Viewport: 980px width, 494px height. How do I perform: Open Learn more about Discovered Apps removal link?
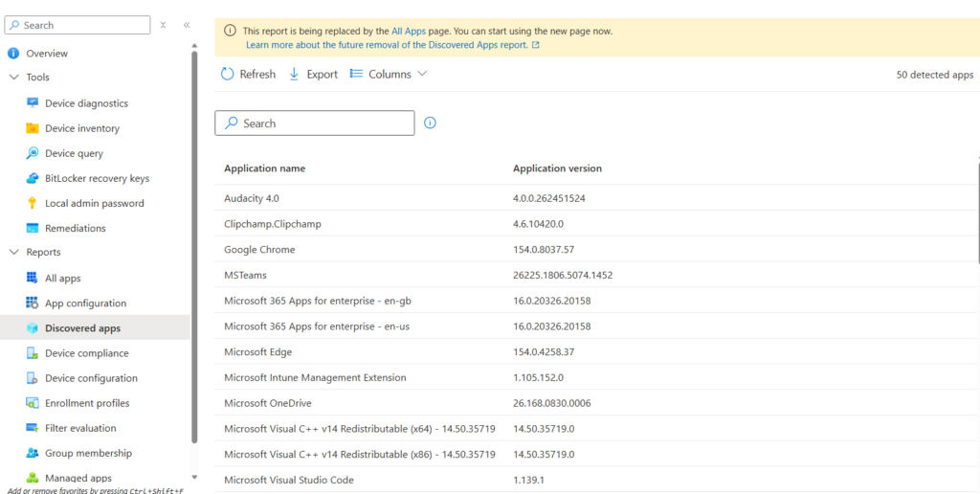coord(387,45)
